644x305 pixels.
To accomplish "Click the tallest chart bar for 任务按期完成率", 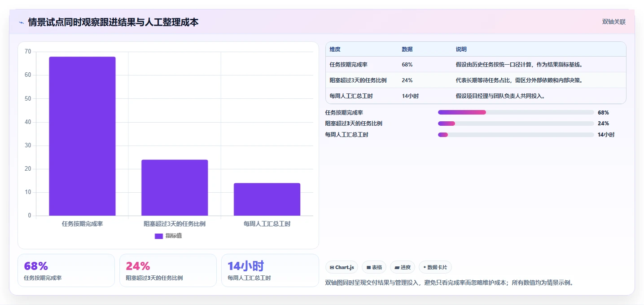I will point(82,136).
